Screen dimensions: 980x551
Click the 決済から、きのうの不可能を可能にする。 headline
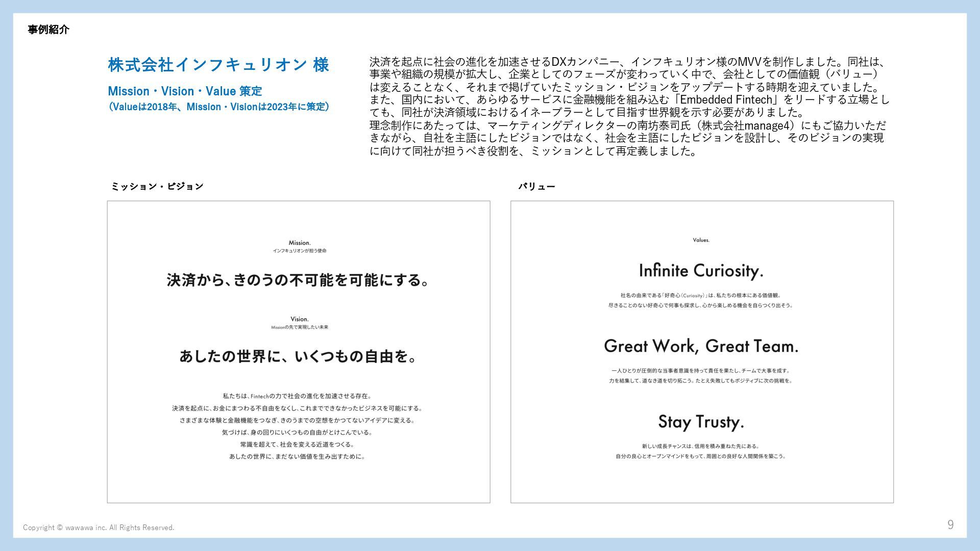click(x=299, y=280)
